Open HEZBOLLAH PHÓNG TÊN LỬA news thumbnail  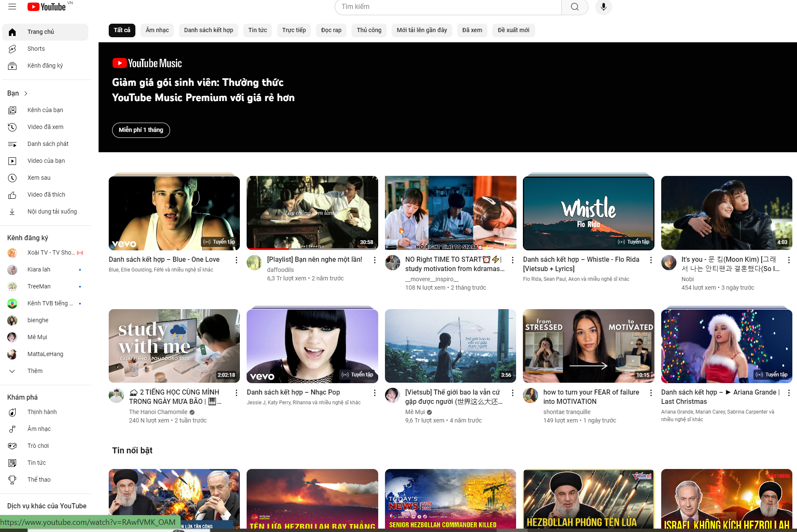588,499
